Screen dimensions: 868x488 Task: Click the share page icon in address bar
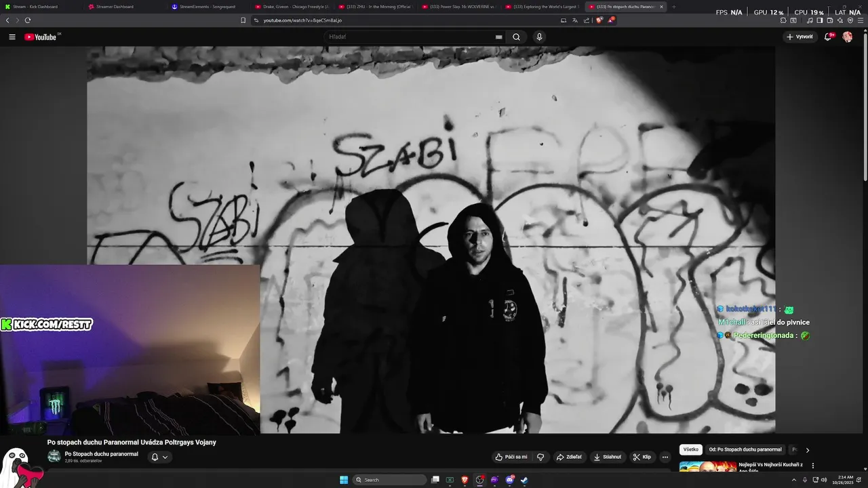coord(587,20)
